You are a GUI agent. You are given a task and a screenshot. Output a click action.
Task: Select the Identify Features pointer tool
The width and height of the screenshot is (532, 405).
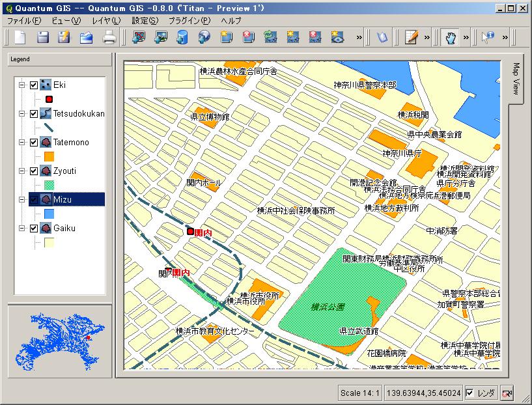[488, 37]
